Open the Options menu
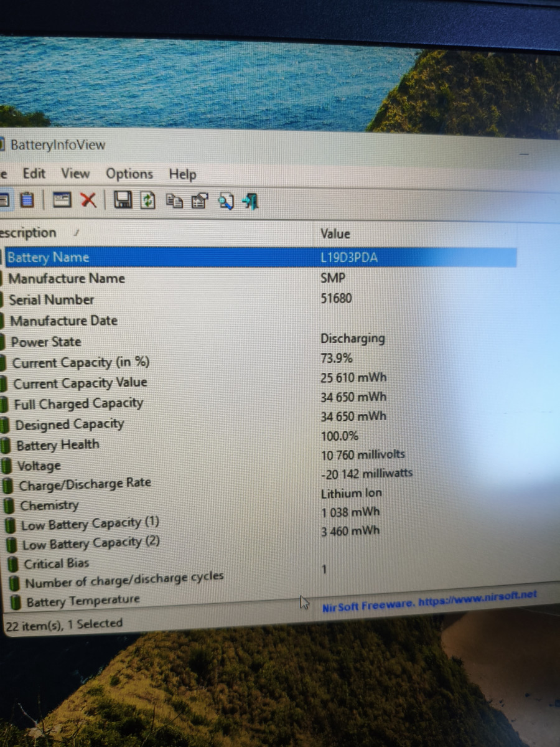 (129, 174)
